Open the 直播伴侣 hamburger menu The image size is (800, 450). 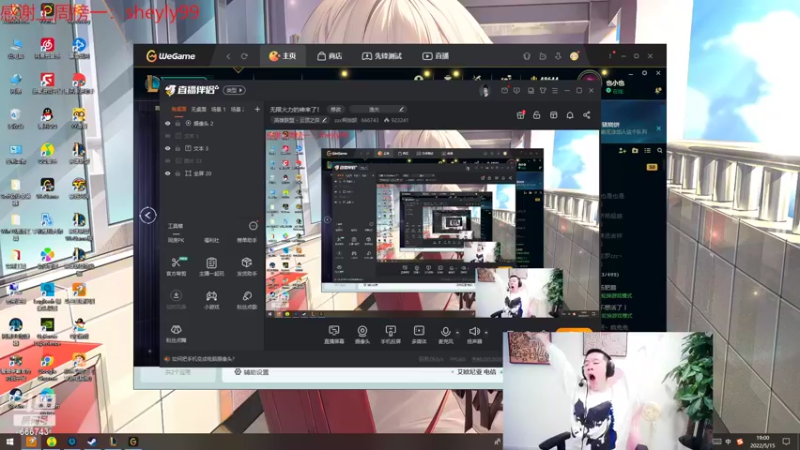(555, 90)
